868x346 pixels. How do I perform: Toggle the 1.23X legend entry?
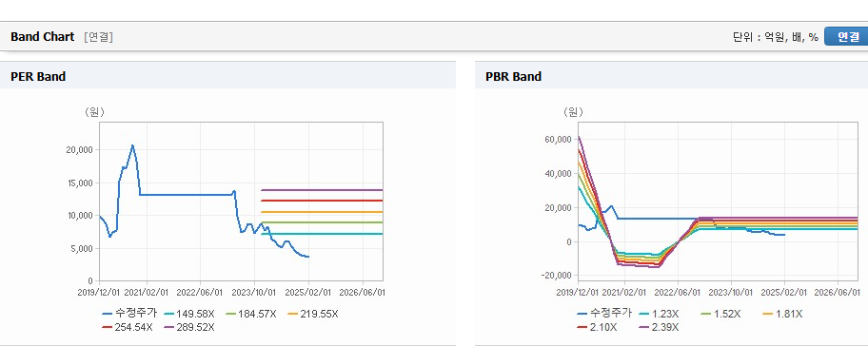click(x=659, y=314)
